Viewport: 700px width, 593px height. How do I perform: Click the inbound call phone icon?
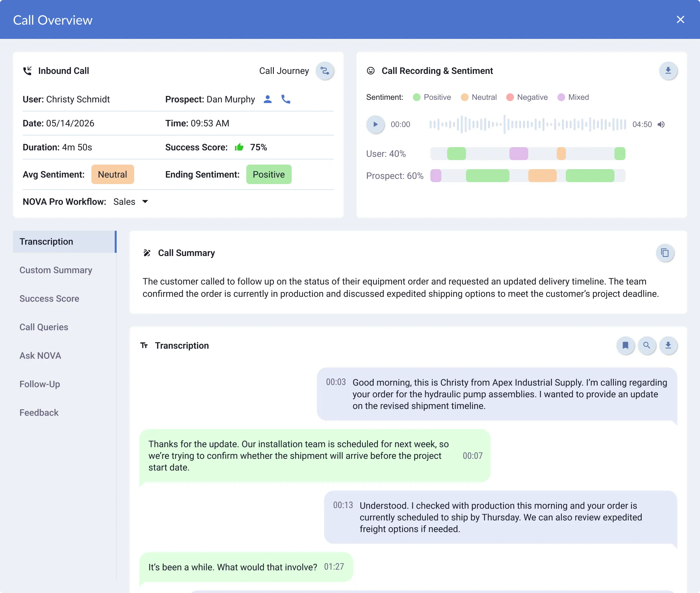[x=27, y=71]
